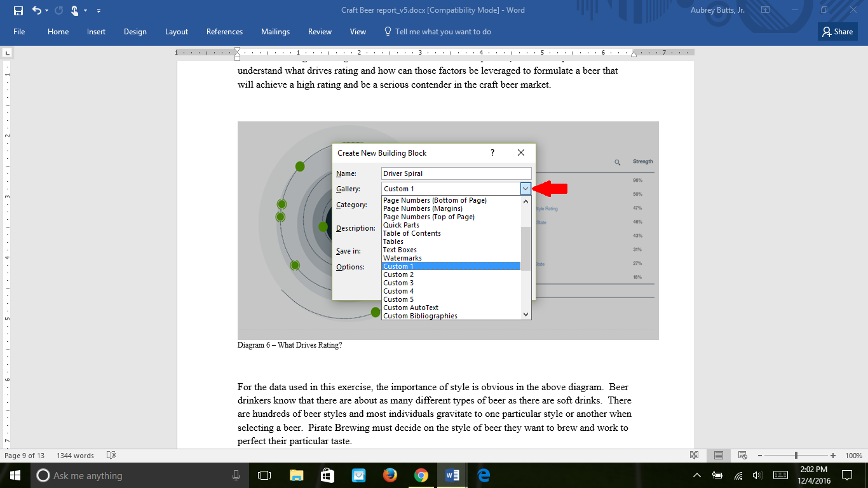Open the Quick Access Toolbar customize menu

pos(98,10)
